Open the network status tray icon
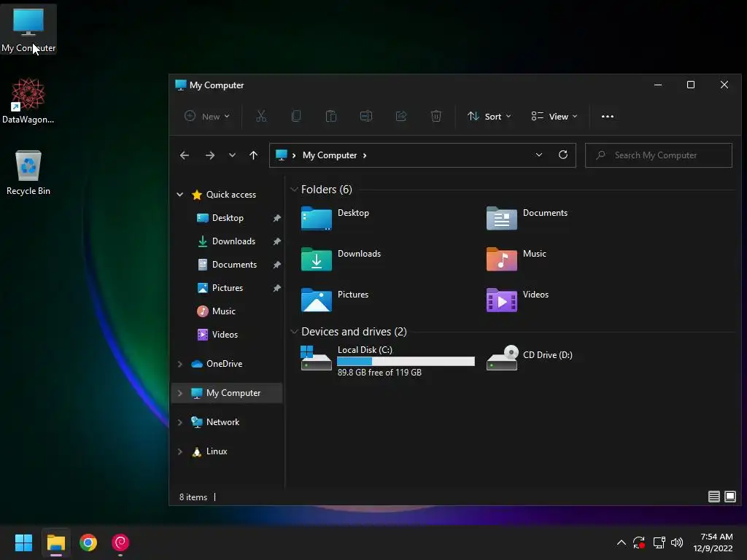 [659, 542]
